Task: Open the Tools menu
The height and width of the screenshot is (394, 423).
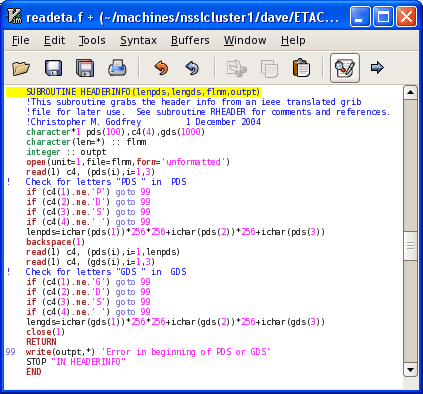Action: tap(92, 40)
